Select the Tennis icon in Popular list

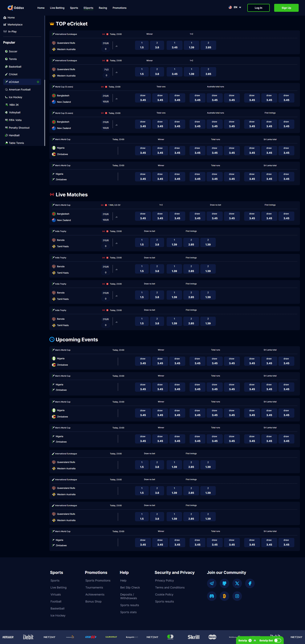(x=6, y=59)
